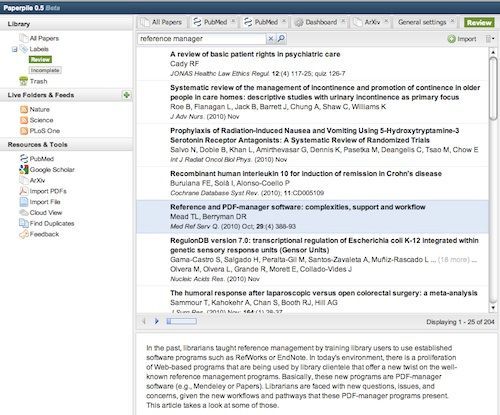Click the Cloud View icon
Viewport: 500px width, 415px height.
pos(24,212)
